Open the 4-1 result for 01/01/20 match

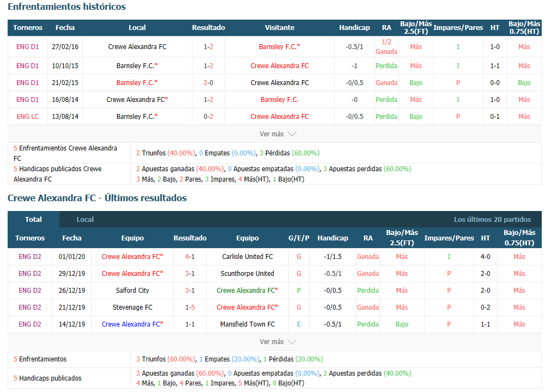(x=190, y=257)
